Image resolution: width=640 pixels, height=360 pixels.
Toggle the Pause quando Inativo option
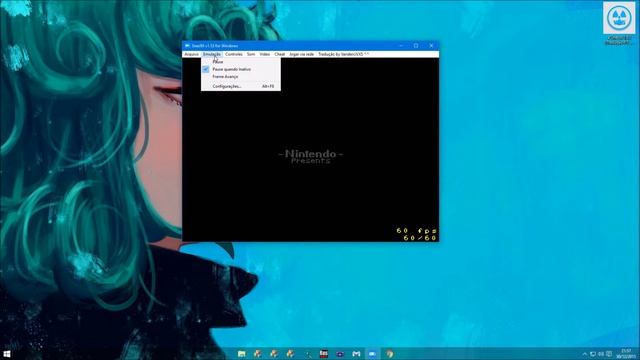(241, 69)
